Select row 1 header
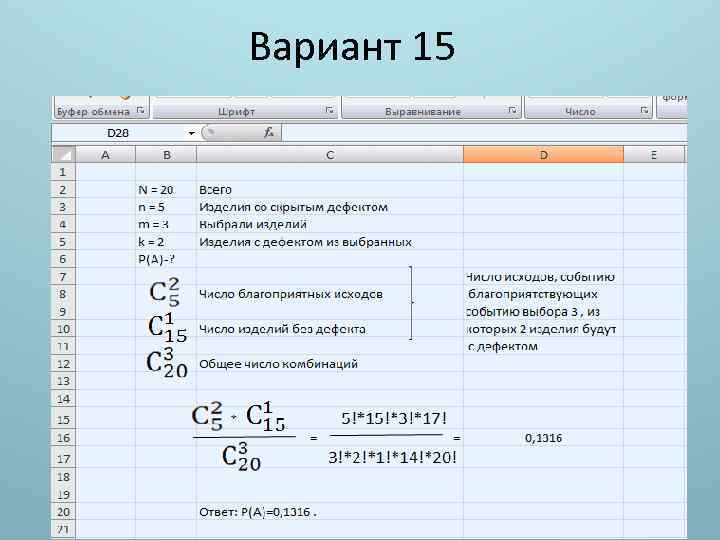Viewport: 720px width, 540px height. [63, 172]
